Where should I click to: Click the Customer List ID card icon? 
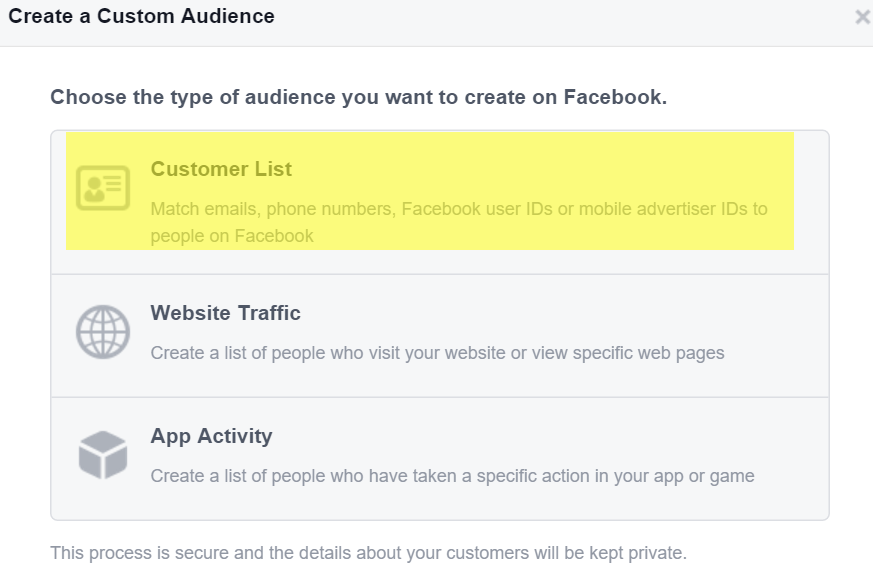pyautogui.click(x=103, y=188)
